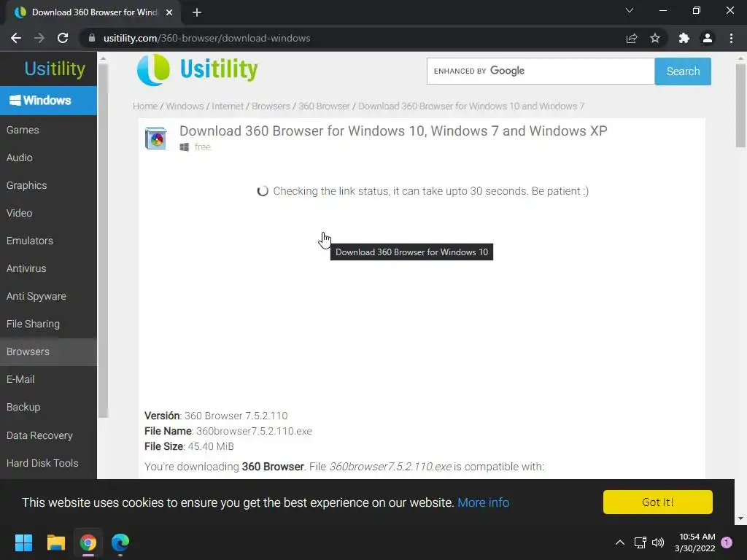
Task: Open network settings tray icon
Action: (x=640, y=542)
